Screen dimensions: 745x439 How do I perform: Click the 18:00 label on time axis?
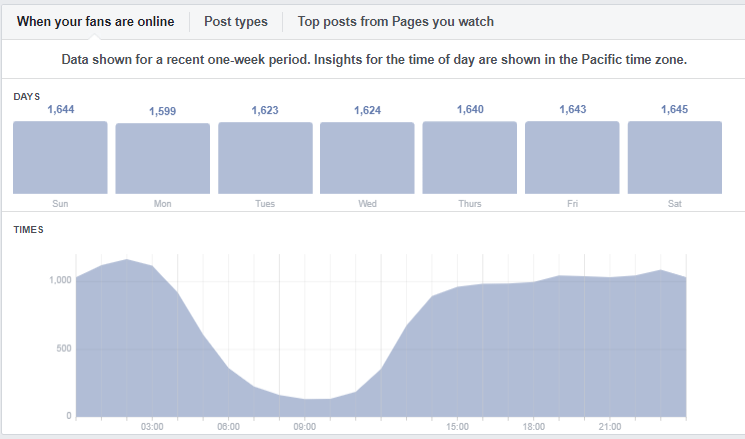(534, 427)
